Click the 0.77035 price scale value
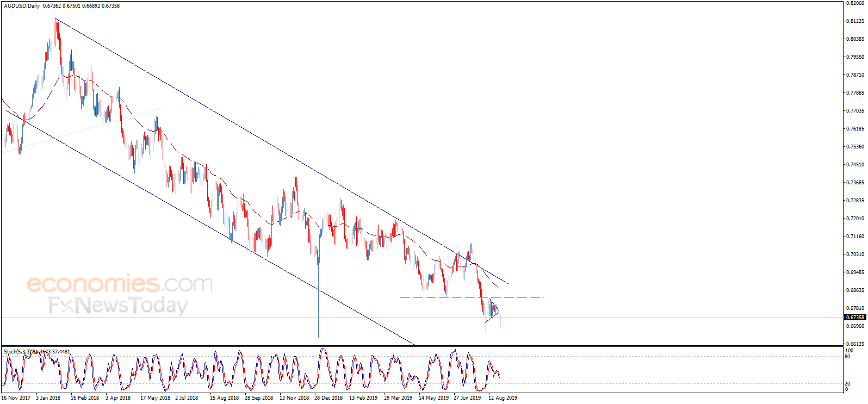868x404 pixels. pos(855,111)
